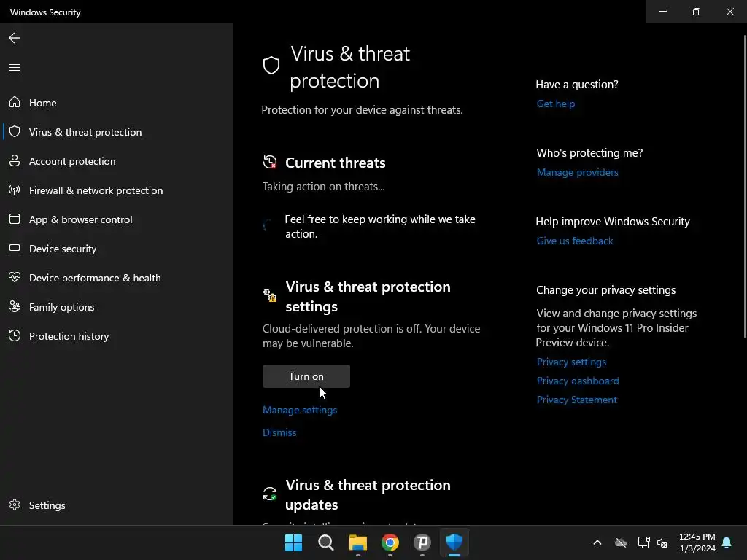Image resolution: width=747 pixels, height=560 pixels.
Task: Click the Current threats heading
Action: tap(336, 163)
